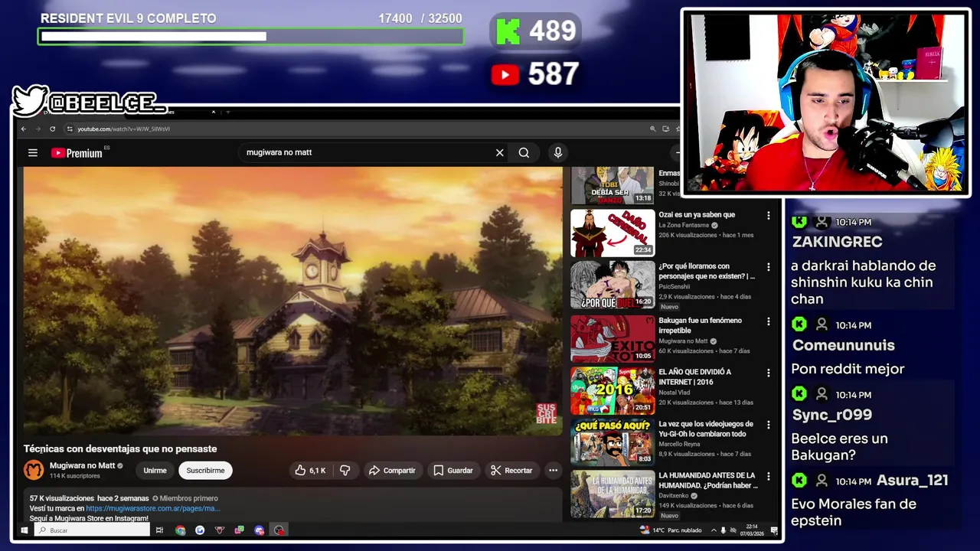Reload the page using the refresh icon
Image resolution: width=980 pixels, height=551 pixels.
pos(52,129)
